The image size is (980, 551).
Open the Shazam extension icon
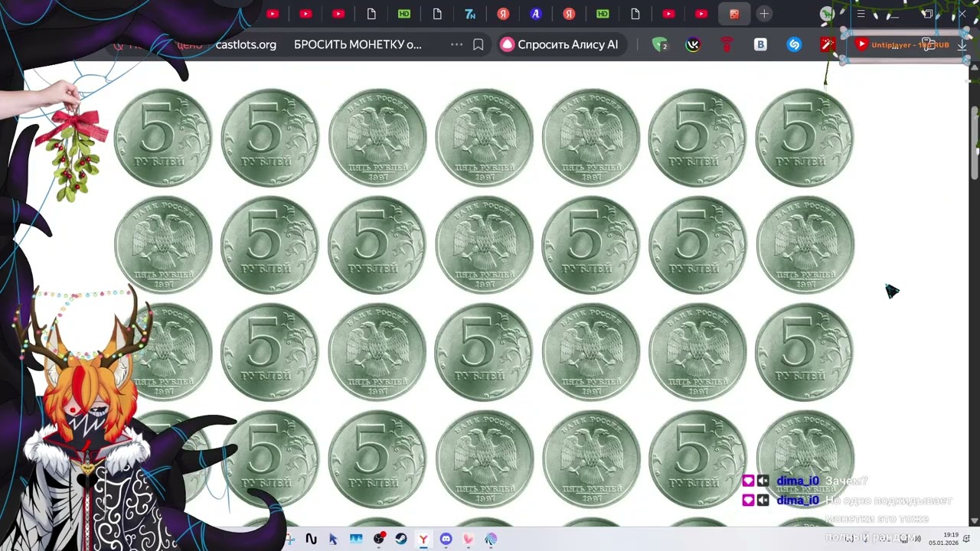[794, 44]
